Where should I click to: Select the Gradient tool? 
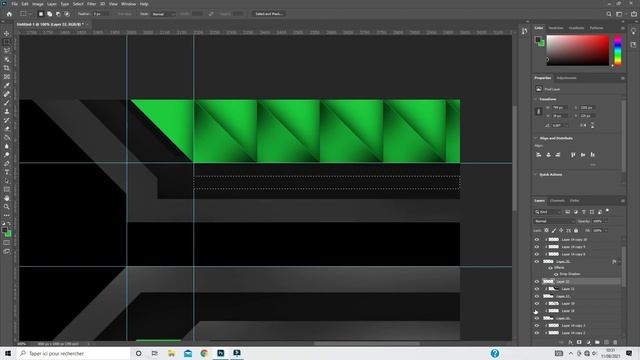[7, 138]
